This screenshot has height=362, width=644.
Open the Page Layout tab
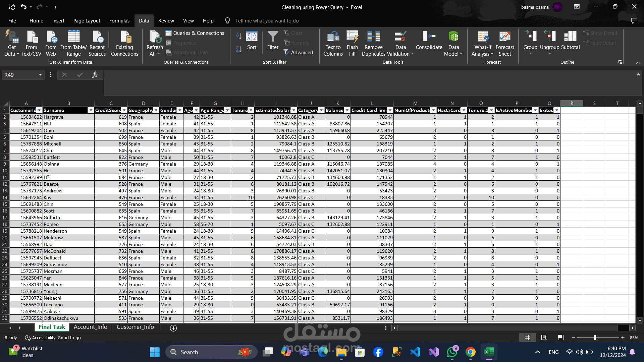point(87,21)
